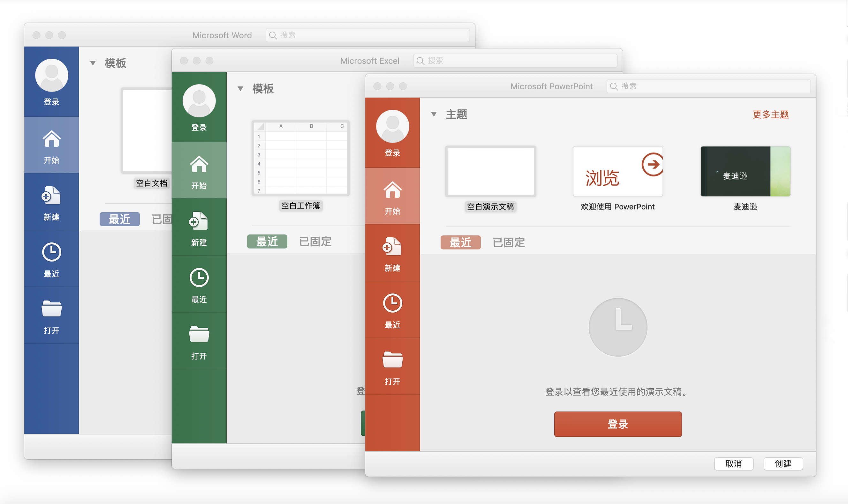Click the search magnifier in Word
This screenshot has width=848, height=504.
(273, 35)
